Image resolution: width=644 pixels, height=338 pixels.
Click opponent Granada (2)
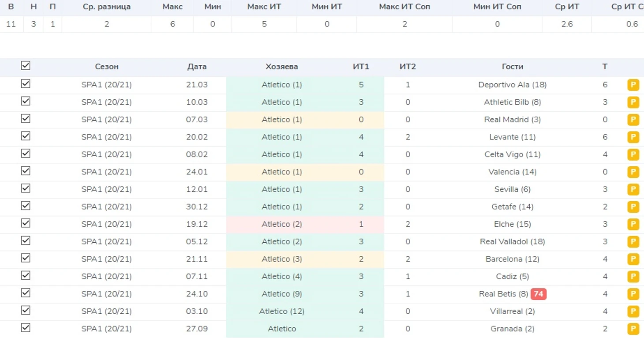(513, 329)
